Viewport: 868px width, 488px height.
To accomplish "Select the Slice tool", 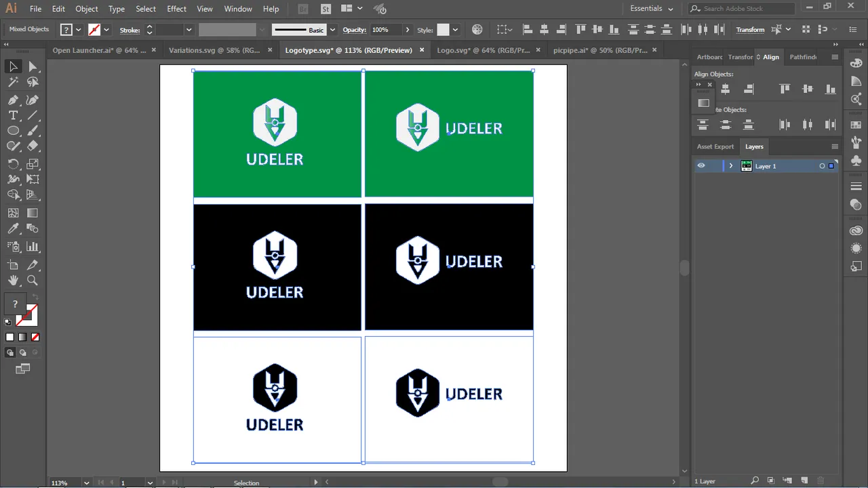I will point(33,265).
